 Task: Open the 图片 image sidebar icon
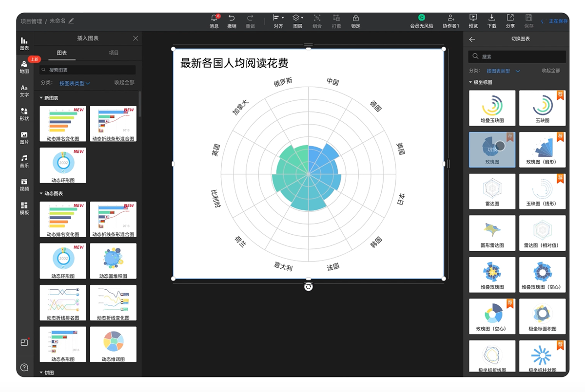point(24,138)
